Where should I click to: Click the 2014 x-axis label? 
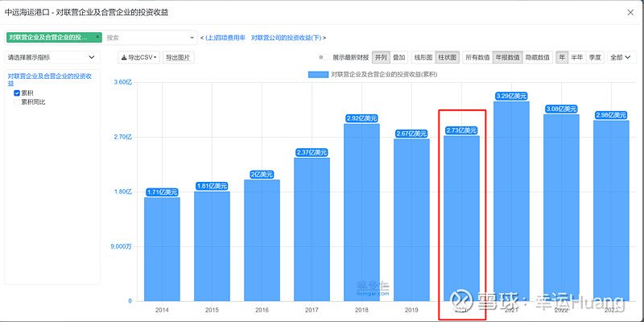coord(163,310)
